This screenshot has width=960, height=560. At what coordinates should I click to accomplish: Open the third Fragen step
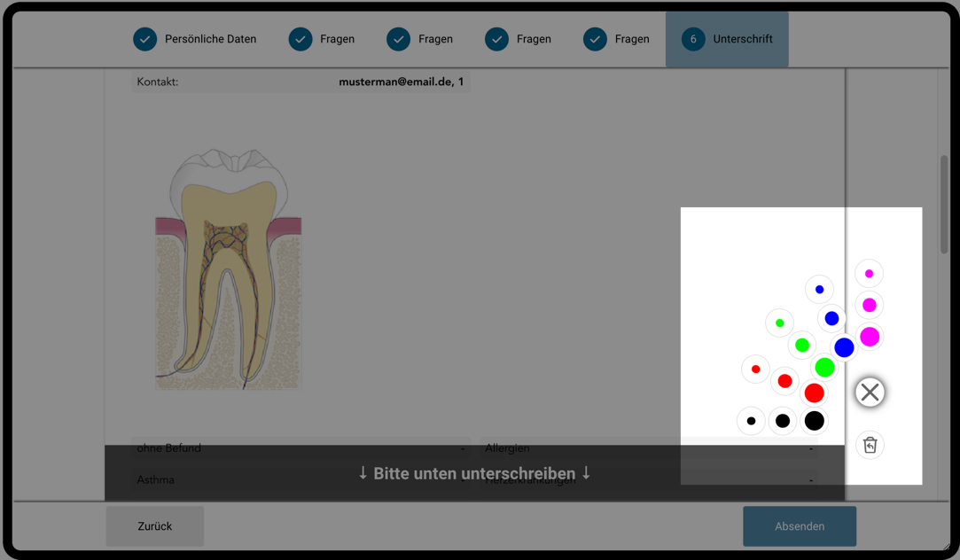[x=518, y=39]
